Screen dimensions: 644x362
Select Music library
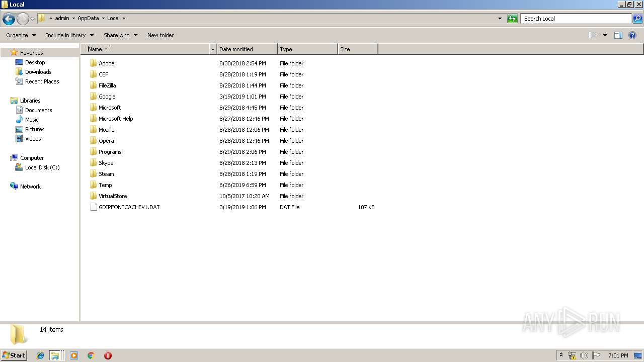(32, 120)
